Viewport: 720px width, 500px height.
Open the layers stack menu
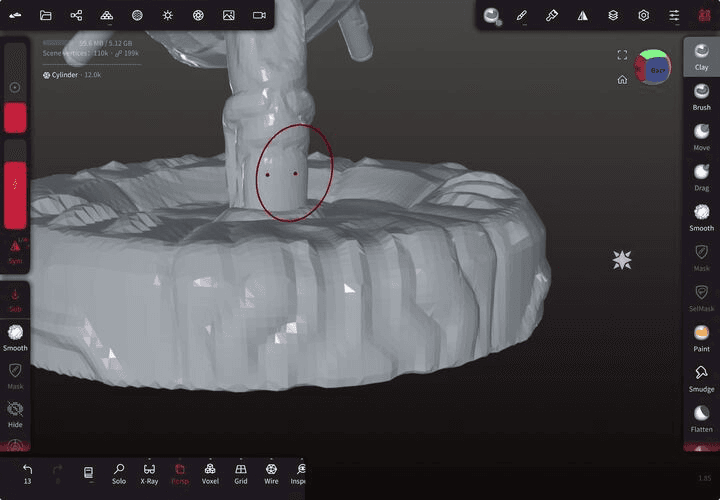coord(613,15)
